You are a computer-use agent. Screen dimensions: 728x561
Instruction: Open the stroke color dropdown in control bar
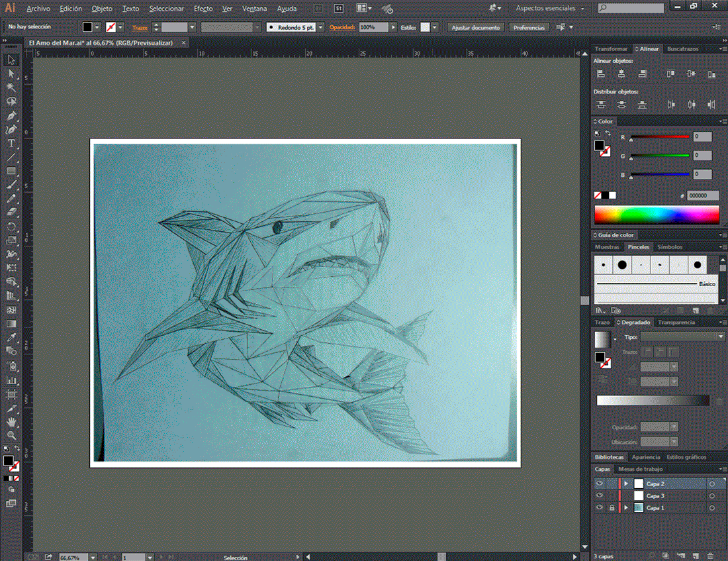(x=120, y=27)
